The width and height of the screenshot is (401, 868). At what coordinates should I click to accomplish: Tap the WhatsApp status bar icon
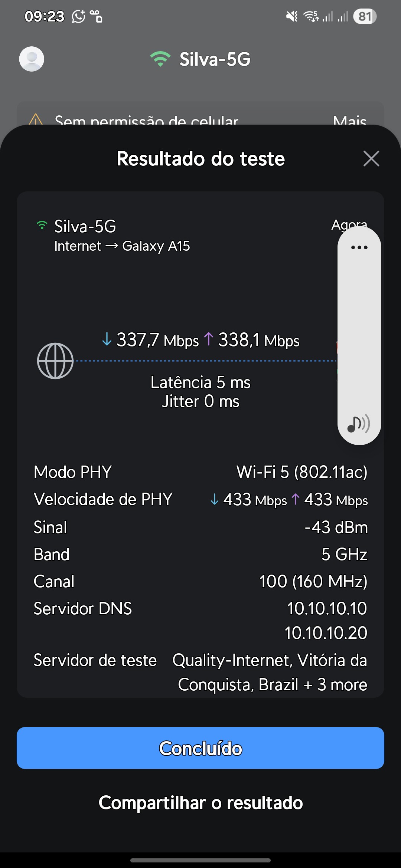pos(78,16)
